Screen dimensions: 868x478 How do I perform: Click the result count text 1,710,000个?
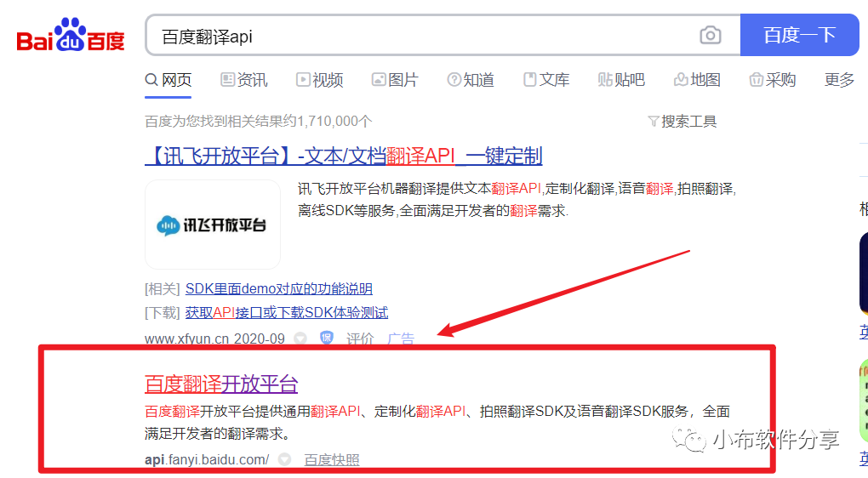(334, 121)
